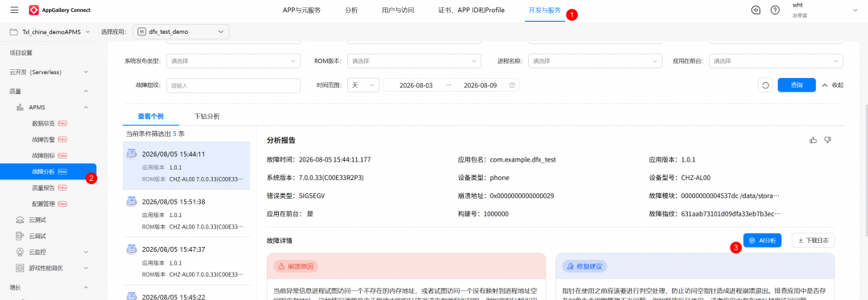The image size is (868, 300).
Task: Open the 用户与访问 top tab
Action: [x=398, y=10]
